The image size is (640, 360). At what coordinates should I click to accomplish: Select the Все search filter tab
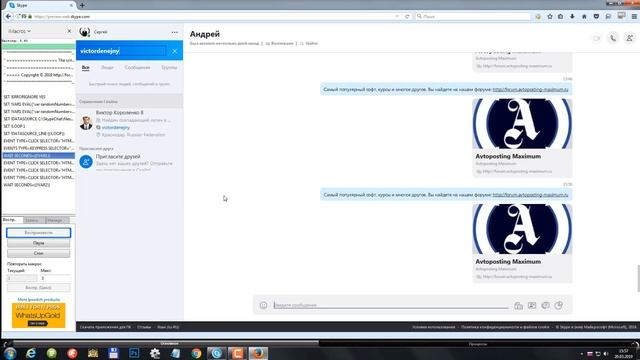point(85,67)
